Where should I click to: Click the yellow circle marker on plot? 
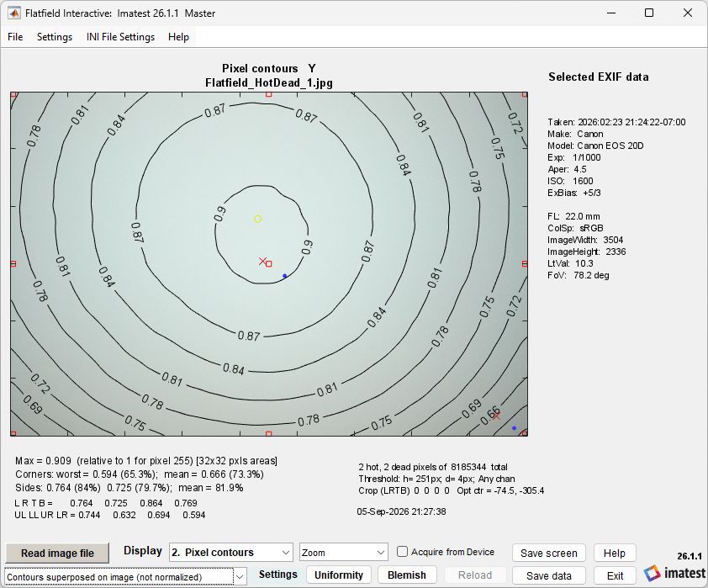point(257,219)
